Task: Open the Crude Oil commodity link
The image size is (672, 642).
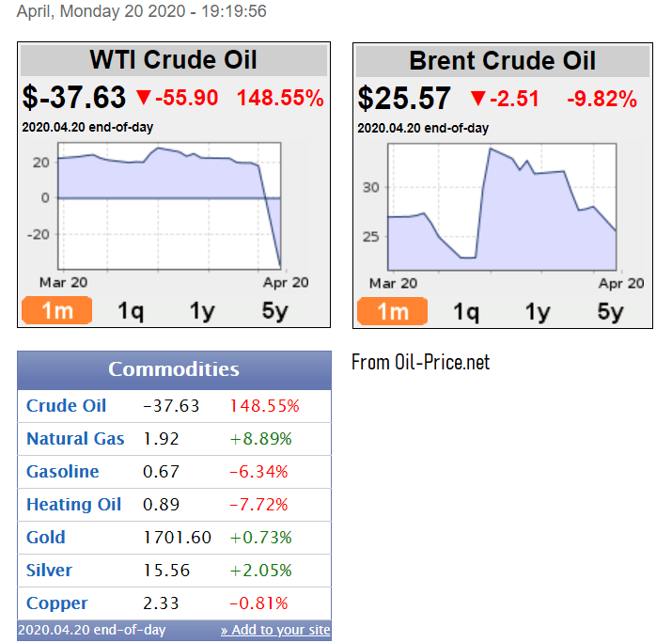Action: click(x=66, y=406)
